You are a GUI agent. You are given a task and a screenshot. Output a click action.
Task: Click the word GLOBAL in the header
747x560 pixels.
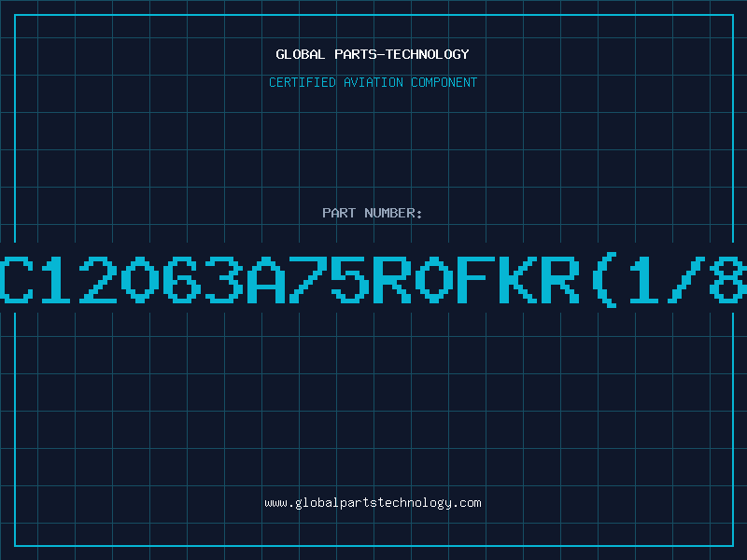pyautogui.click(x=301, y=54)
